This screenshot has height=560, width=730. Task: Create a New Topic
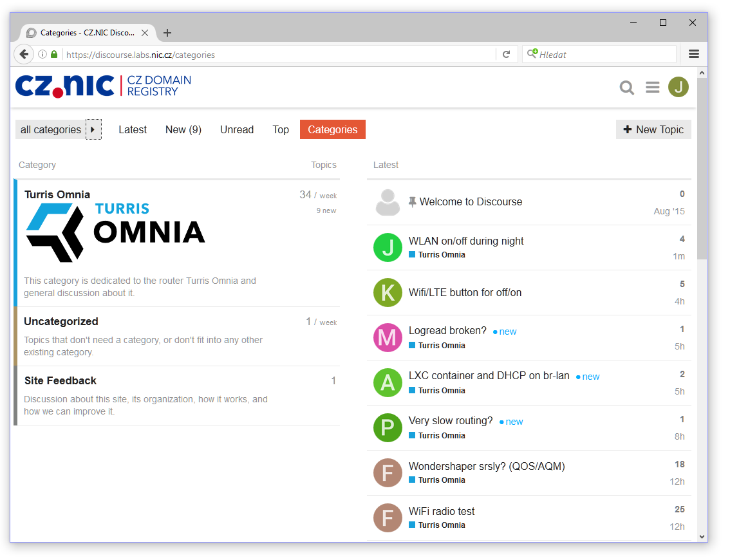click(653, 129)
